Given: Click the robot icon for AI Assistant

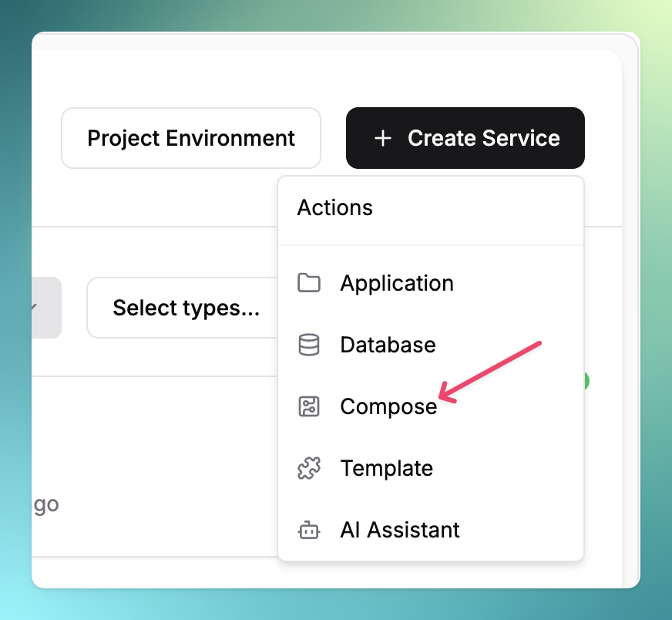Looking at the screenshot, I should pyautogui.click(x=309, y=530).
